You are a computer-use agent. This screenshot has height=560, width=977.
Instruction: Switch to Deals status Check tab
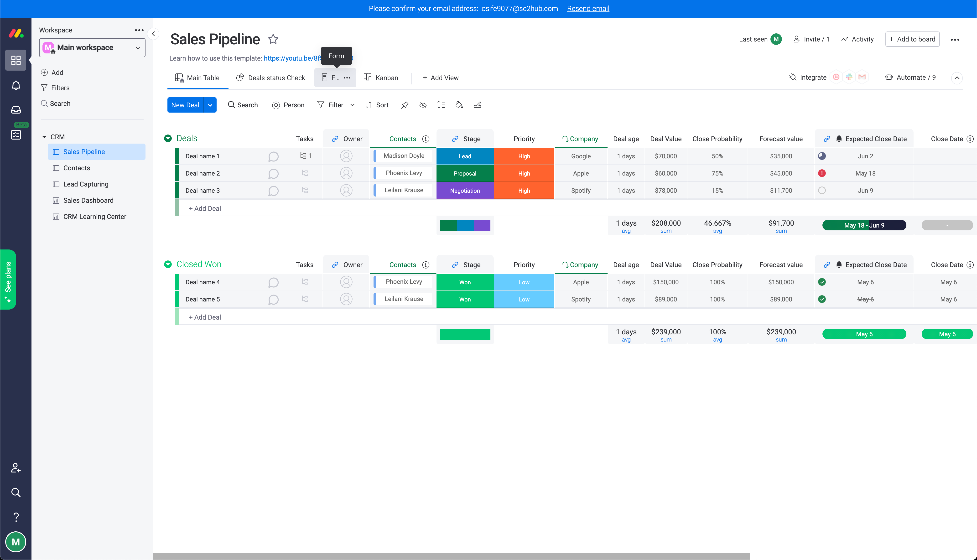pyautogui.click(x=270, y=78)
